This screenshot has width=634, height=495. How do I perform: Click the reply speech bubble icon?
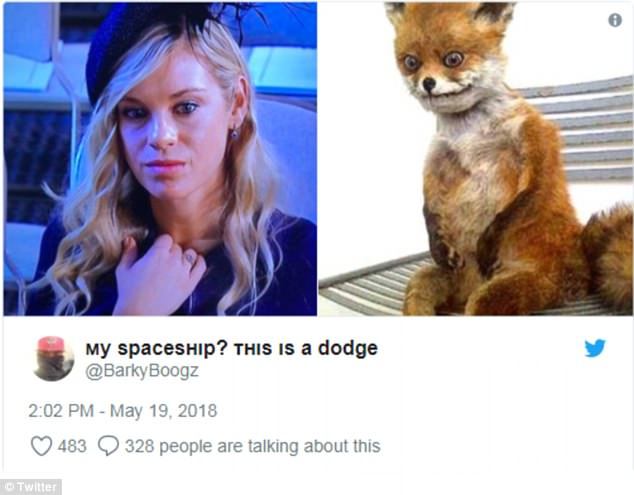(108, 446)
